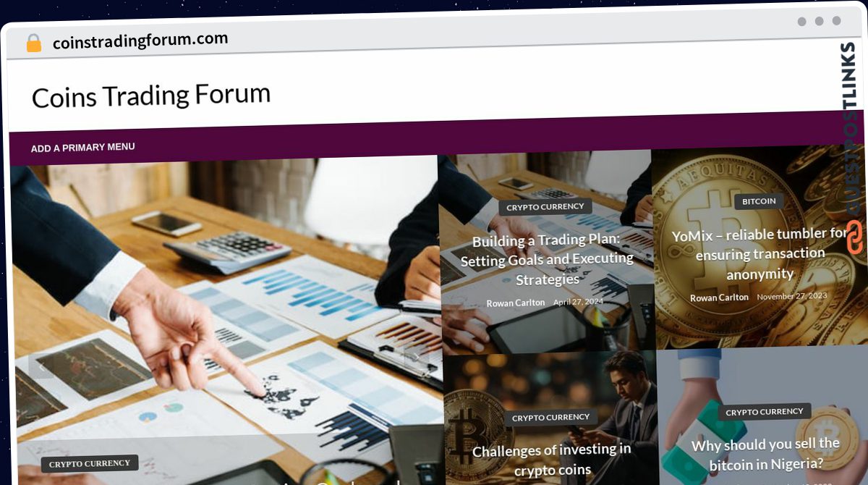This screenshot has height=485, width=868.
Task: Click Crypto Currency tag on featured slider
Action: point(90,463)
